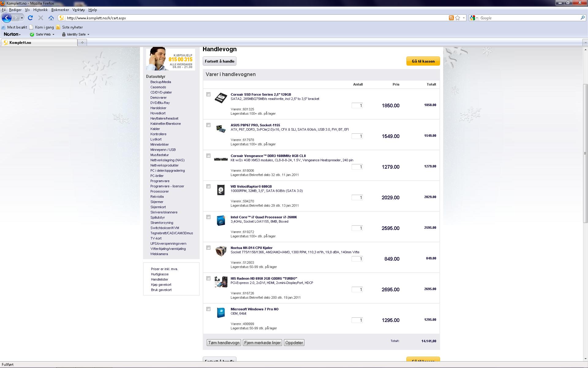Click the Corsair SSD product thumbnail

(221, 98)
